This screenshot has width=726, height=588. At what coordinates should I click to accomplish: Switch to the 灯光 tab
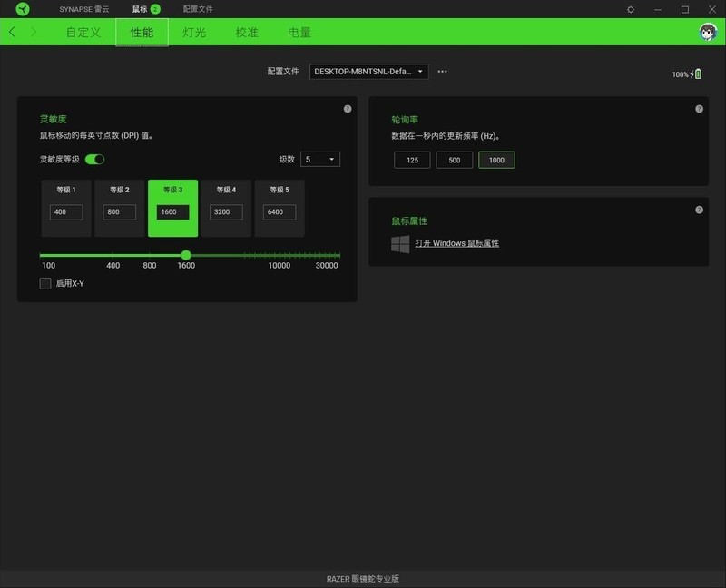click(194, 33)
